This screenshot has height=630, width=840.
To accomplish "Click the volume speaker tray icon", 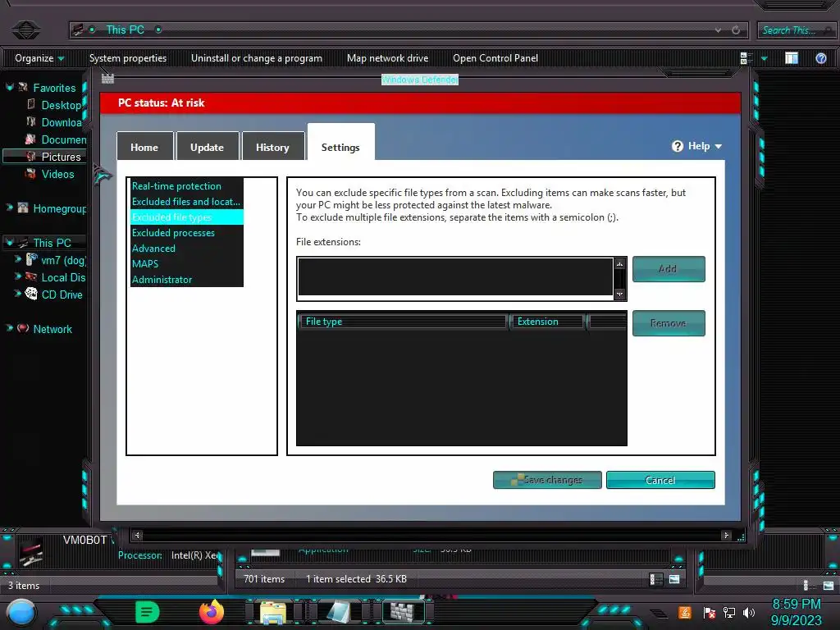I will point(749,613).
